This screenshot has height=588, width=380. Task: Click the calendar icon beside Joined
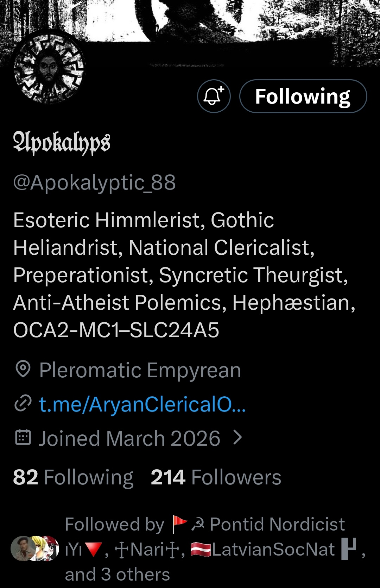(x=23, y=438)
